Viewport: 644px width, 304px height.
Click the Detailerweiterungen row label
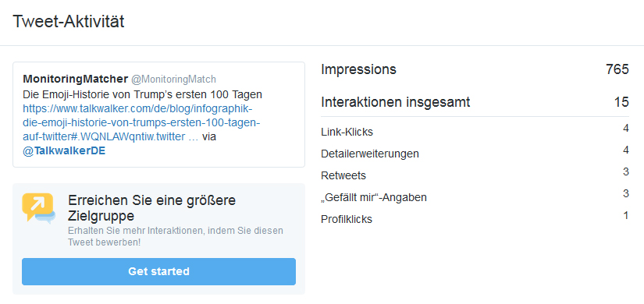pos(370,154)
